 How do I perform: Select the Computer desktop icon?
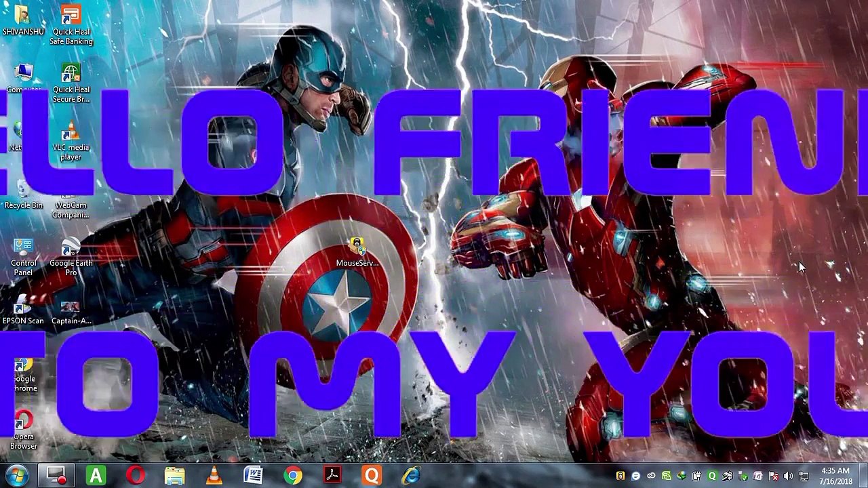coord(23,79)
